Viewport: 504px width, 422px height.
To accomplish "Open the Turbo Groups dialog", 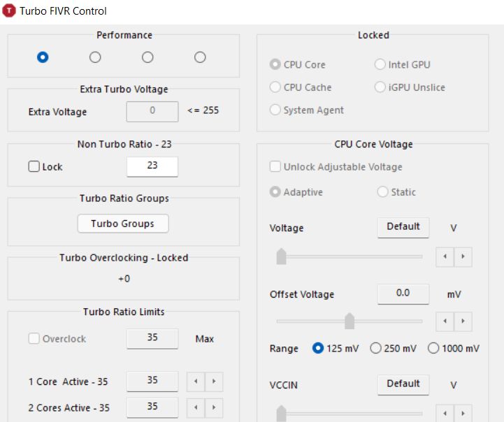I will click(122, 224).
